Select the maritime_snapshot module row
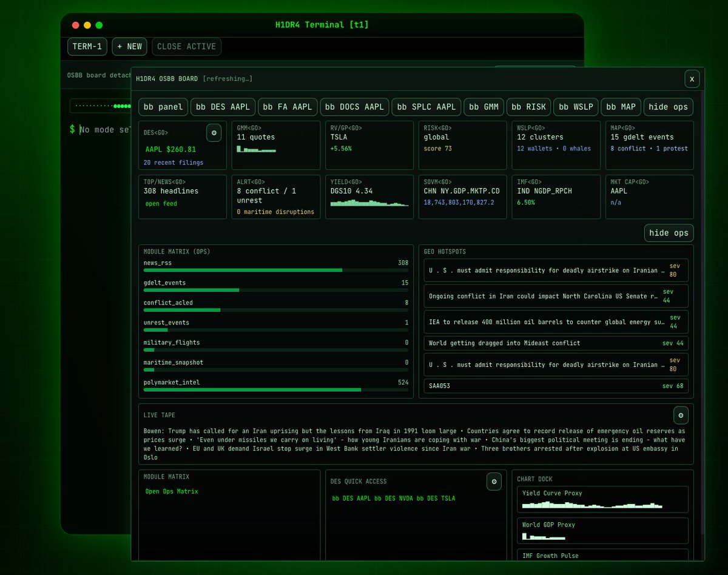The width and height of the screenshot is (728, 575). [276, 366]
